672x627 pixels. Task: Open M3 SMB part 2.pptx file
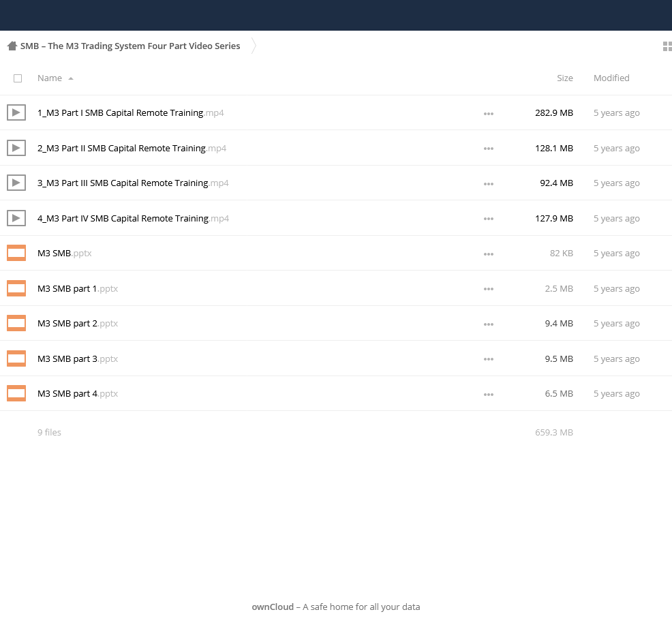(78, 323)
